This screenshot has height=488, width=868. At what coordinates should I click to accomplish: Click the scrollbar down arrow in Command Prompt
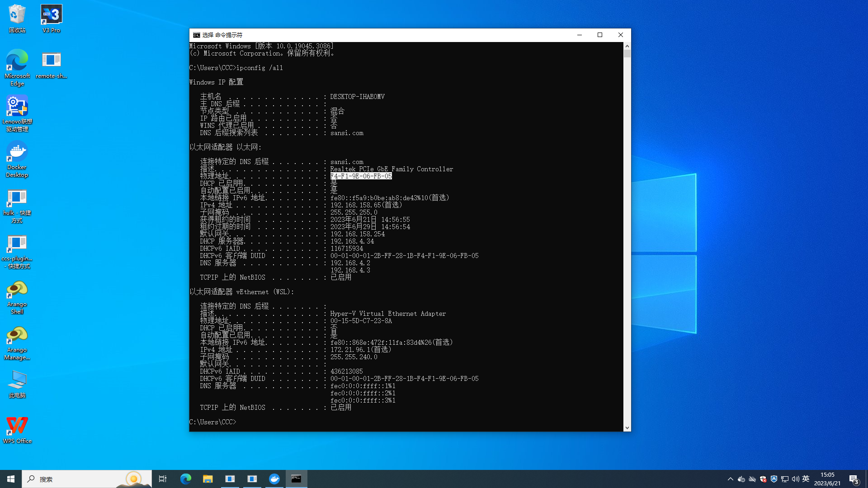click(627, 428)
